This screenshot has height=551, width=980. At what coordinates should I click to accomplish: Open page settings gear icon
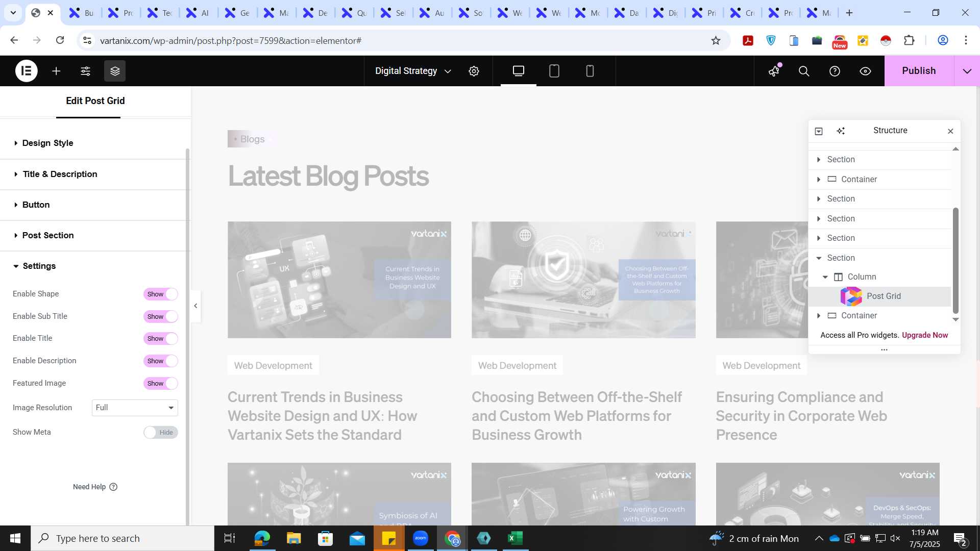(474, 71)
